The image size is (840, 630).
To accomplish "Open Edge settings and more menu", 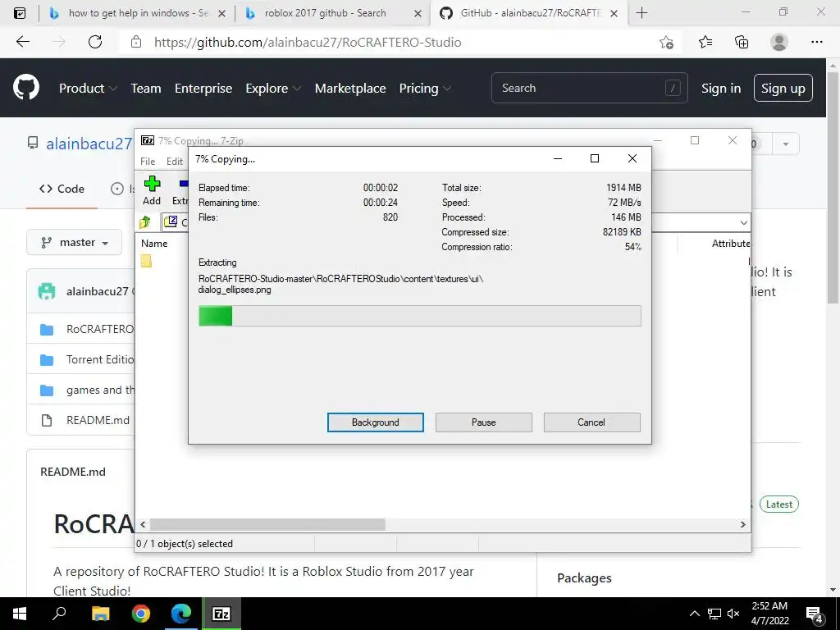I will 816,42.
